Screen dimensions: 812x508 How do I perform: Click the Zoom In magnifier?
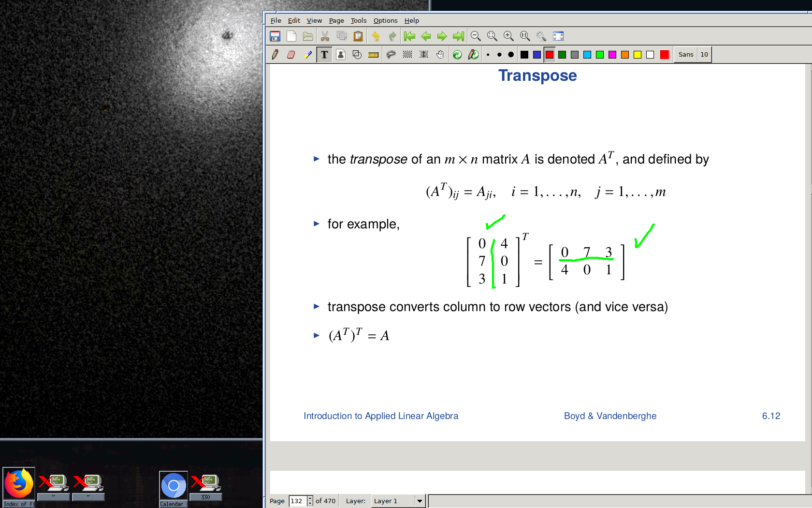(x=508, y=36)
